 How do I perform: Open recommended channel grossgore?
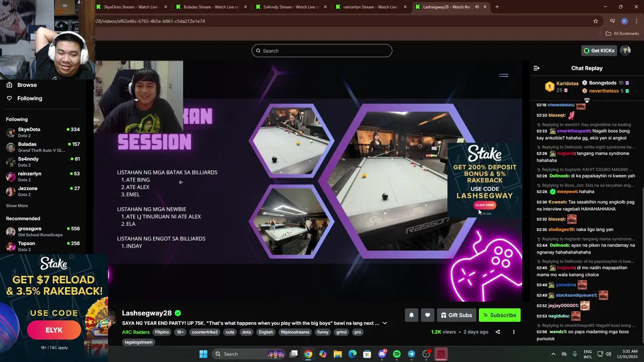click(43, 231)
